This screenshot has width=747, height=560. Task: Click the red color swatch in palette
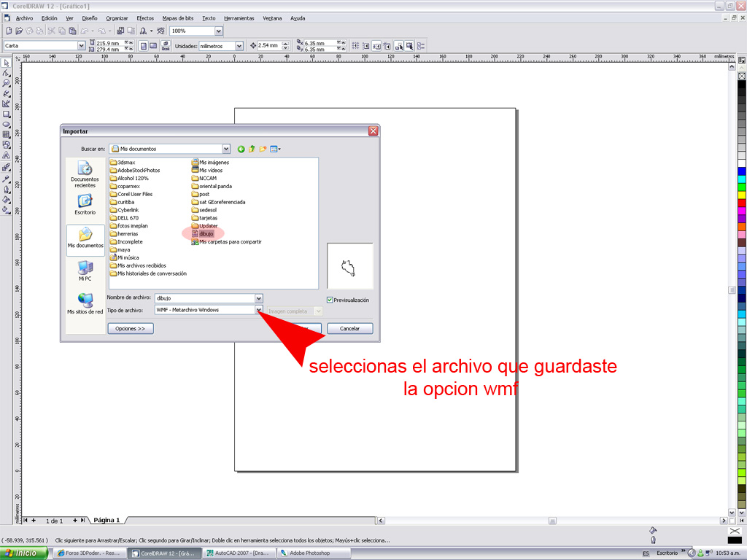pos(742,203)
